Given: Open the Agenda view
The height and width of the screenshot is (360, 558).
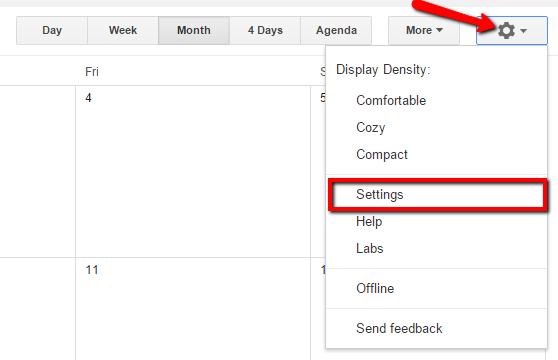Looking at the screenshot, I should (336, 31).
